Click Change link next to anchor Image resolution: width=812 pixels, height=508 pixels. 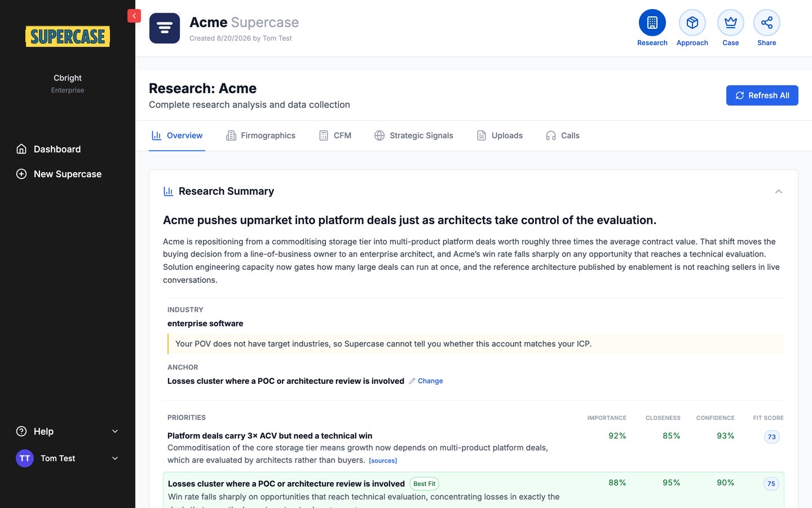pos(430,381)
